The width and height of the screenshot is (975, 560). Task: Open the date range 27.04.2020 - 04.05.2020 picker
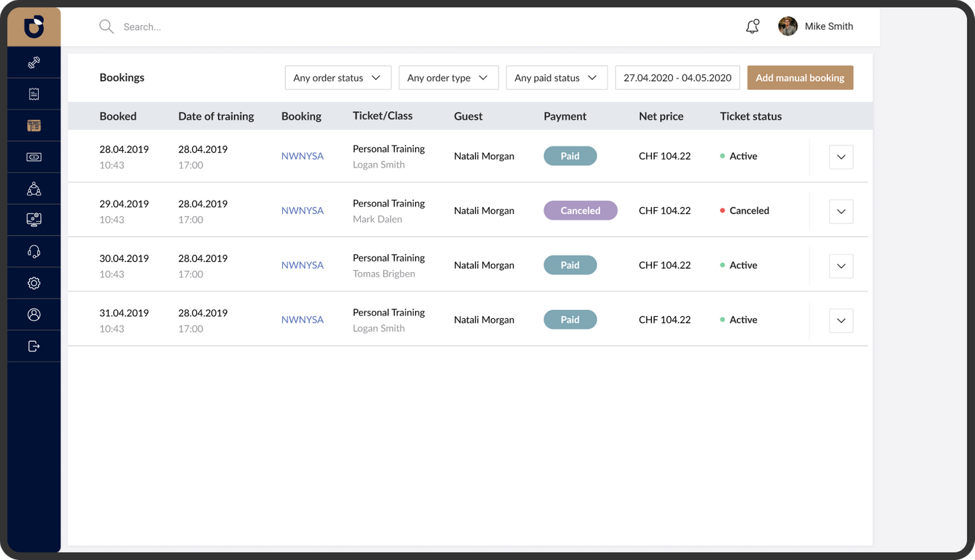click(677, 78)
